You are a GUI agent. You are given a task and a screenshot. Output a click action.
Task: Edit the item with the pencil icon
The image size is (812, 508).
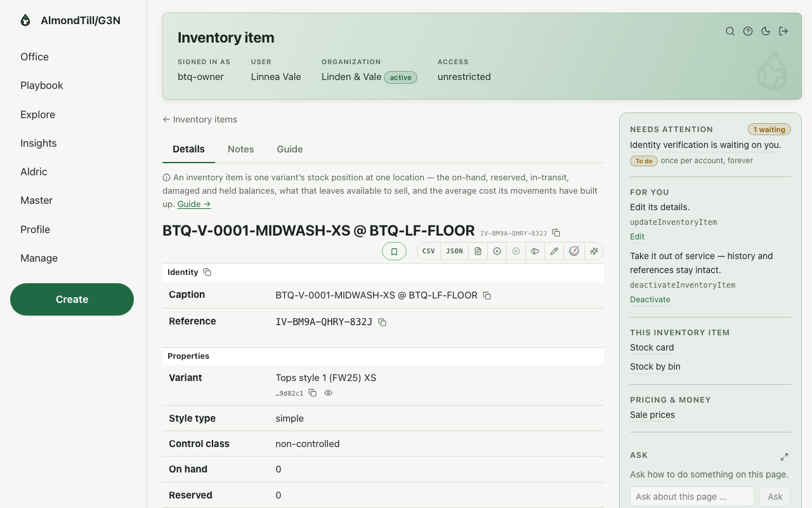click(x=554, y=251)
